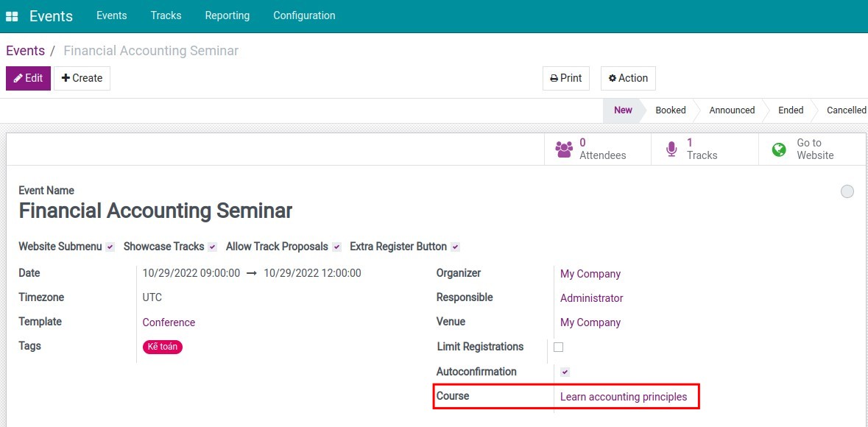Set event stage to Booked
The image size is (868, 427).
pyautogui.click(x=670, y=110)
